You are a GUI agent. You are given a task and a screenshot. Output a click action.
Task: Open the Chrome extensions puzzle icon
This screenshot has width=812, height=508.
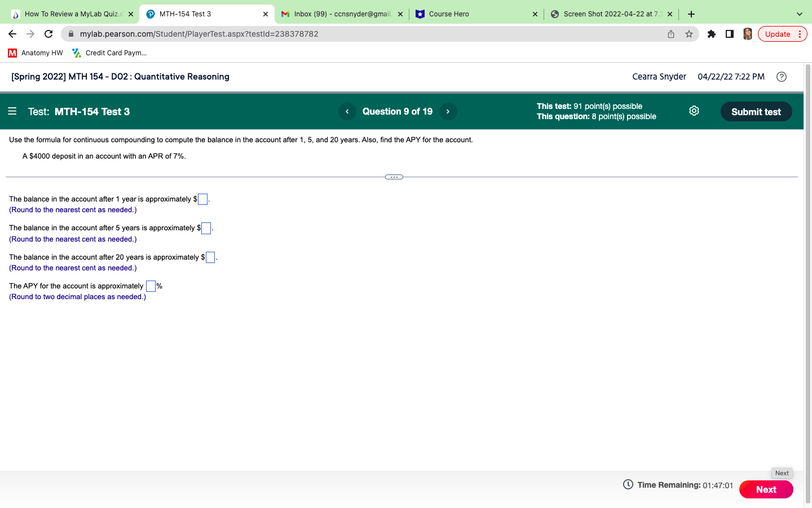pos(711,34)
